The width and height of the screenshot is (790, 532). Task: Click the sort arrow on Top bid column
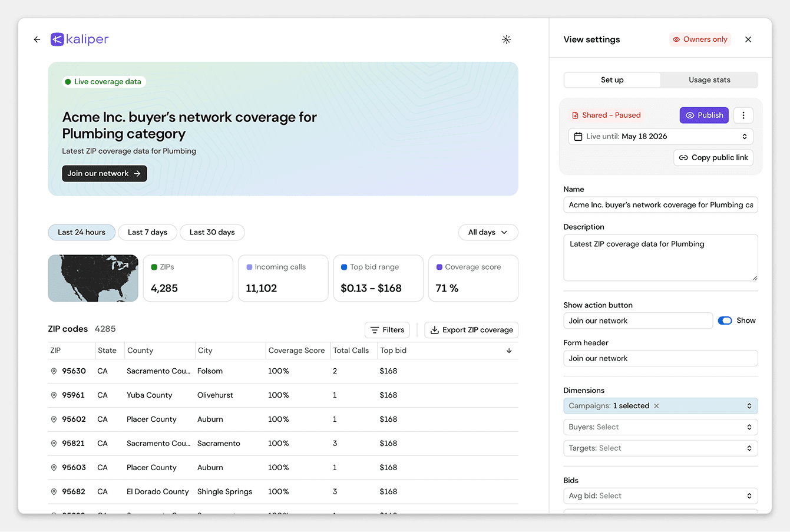coord(509,350)
